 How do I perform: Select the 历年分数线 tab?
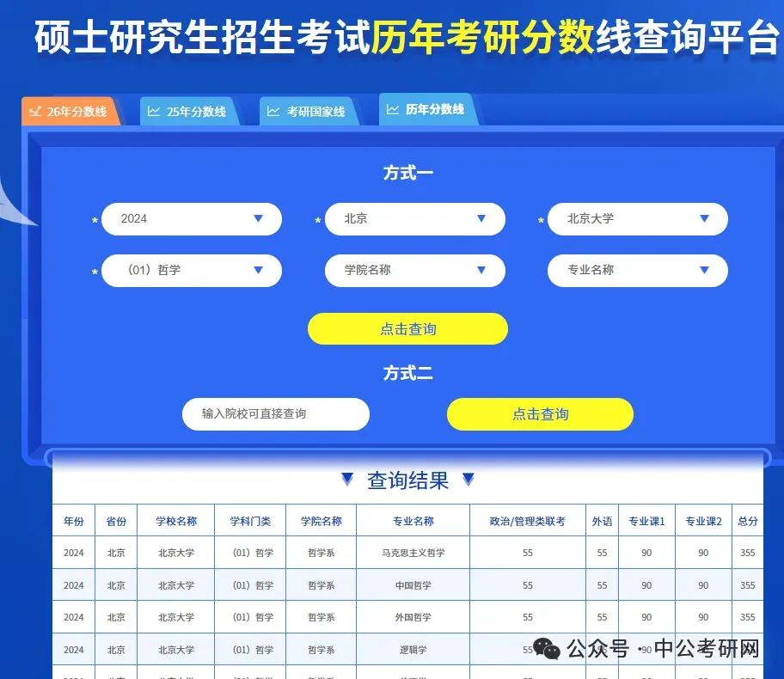click(x=428, y=109)
